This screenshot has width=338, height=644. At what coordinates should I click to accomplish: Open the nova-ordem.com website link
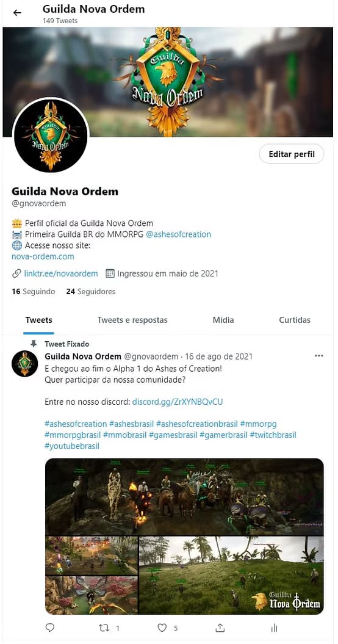(43, 256)
